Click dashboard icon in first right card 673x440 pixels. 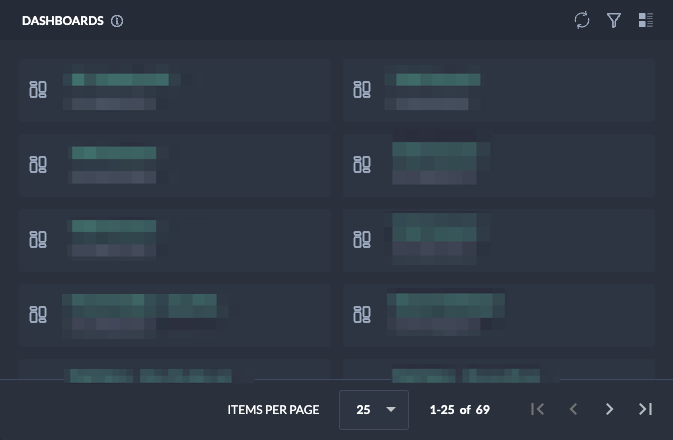362,90
